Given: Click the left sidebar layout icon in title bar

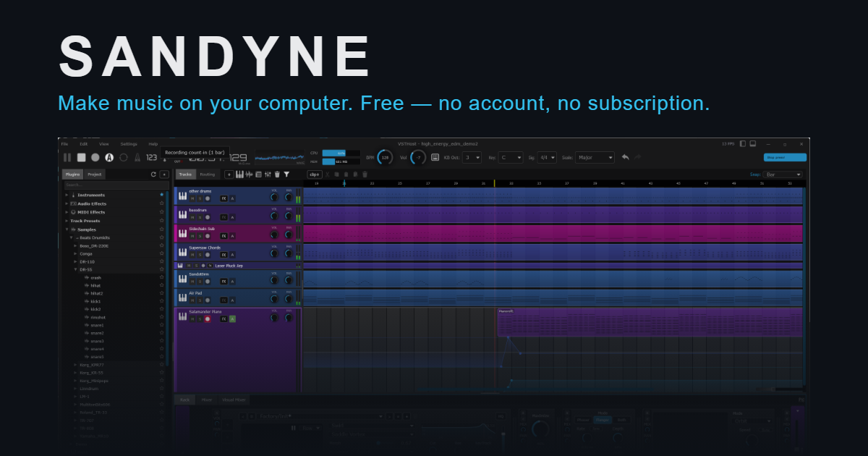Looking at the screenshot, I should 742,143.
